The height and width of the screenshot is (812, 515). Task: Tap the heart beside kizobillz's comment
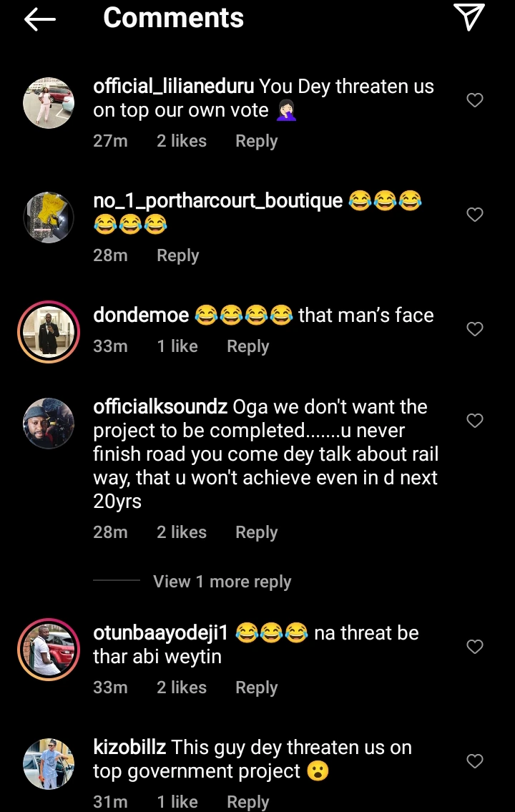(x=475, y=761)
